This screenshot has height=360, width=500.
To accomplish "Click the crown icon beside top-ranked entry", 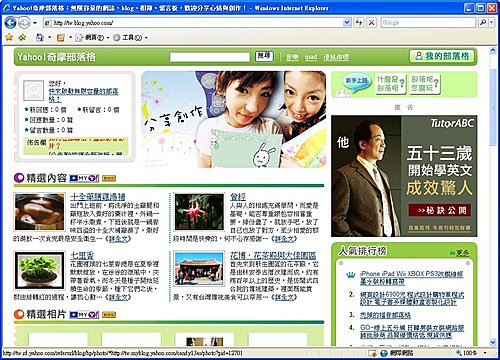I will tap(350, 275).
